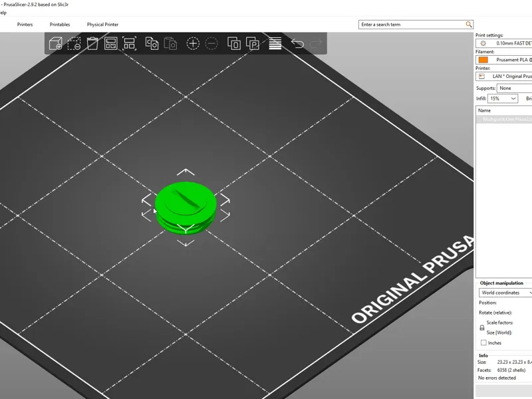532x399 pixels.
Task: Click the Paste icon in the toolbar
Action: coord(170,44)
